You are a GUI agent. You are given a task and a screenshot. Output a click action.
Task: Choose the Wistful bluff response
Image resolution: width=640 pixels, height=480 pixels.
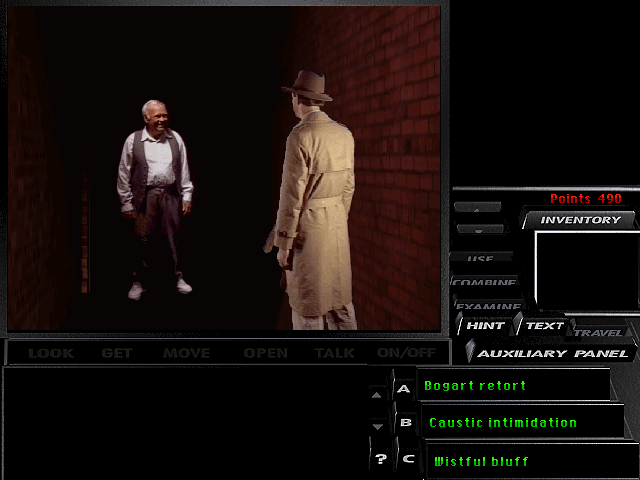[x=531, y=461]
